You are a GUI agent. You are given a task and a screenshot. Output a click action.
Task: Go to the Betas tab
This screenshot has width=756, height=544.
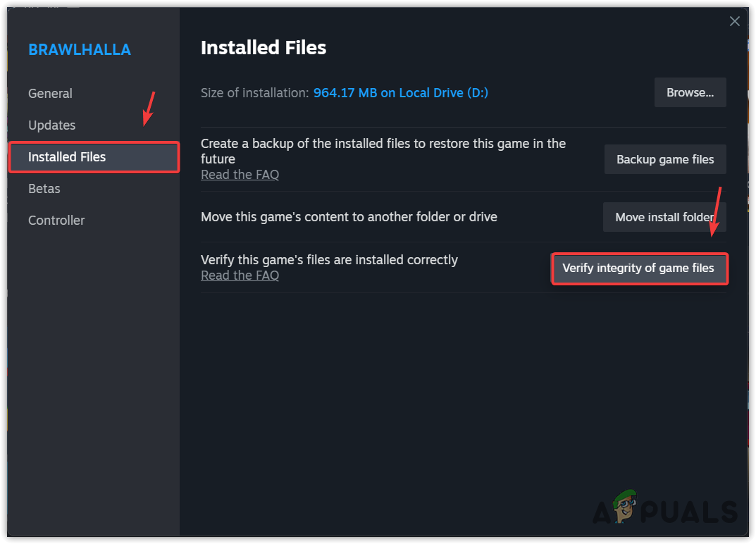[x=44, y=189]
